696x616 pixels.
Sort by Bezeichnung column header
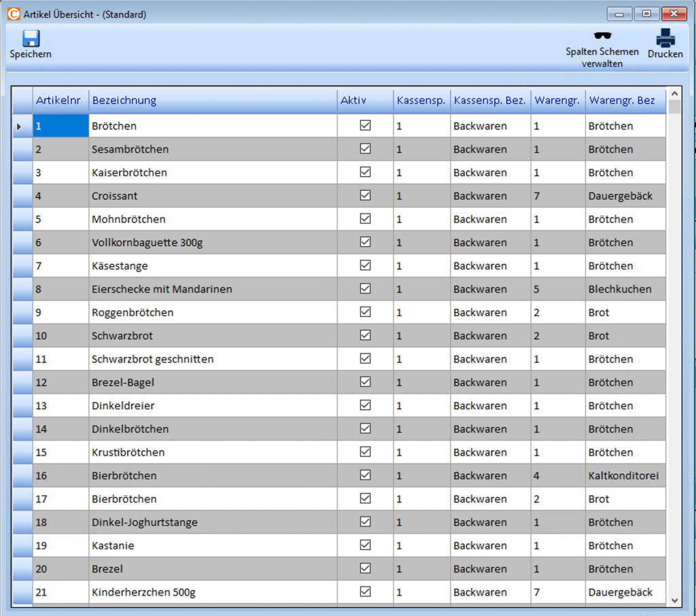coord(124,101)
